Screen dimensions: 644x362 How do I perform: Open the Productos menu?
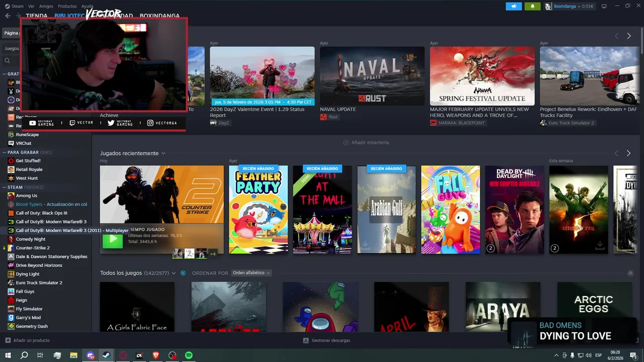pos(67,6)
